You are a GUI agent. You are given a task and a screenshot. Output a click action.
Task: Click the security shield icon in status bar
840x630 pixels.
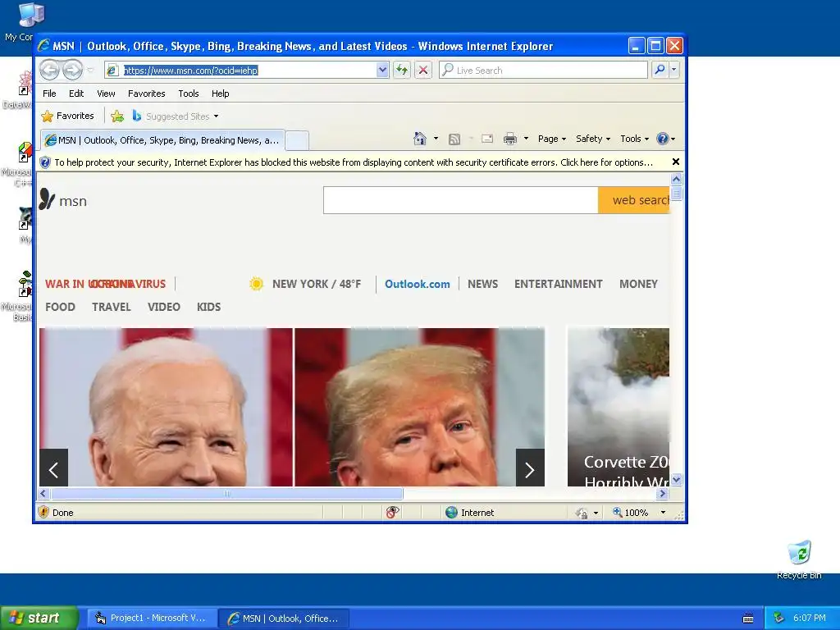coord(44,512)
